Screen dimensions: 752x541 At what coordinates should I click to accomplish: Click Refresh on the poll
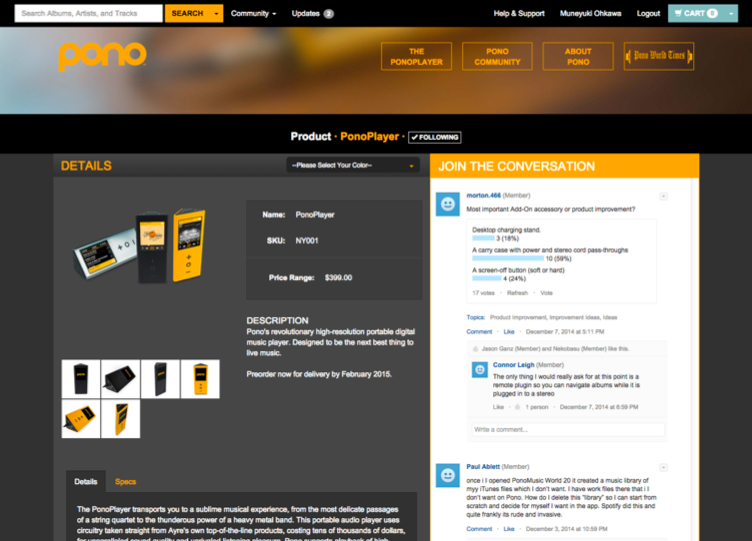point(517,293)
